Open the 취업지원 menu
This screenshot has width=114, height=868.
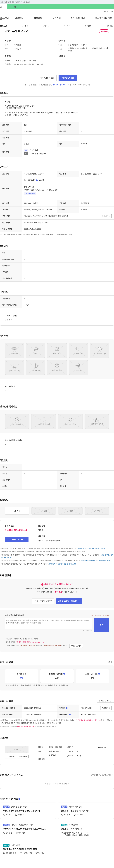point(38,18)
